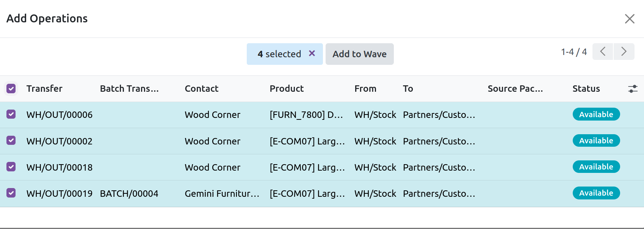Image resolution: width=644 pixels, height=229 pixels.
Task: Deselect the WH/OUT/00019 row checkbox
Action: pos(11,193)
